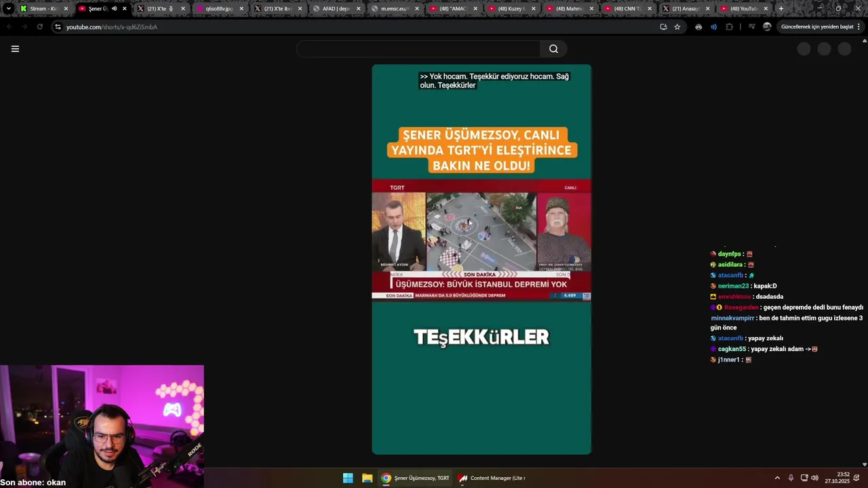The height and width of the screenshot is (488, 868).
Task: Click the Teşekkür ediyoruz caption text
Action: click(x=494, y=81)
